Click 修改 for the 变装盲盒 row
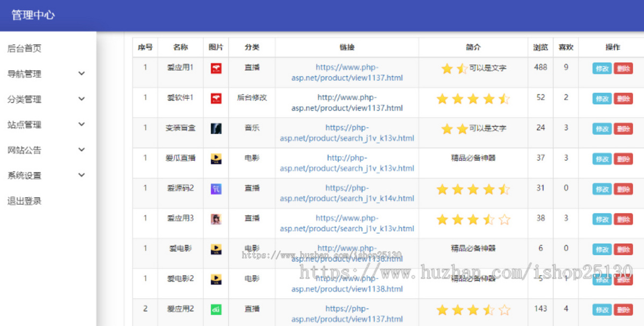 pos(602,129)
